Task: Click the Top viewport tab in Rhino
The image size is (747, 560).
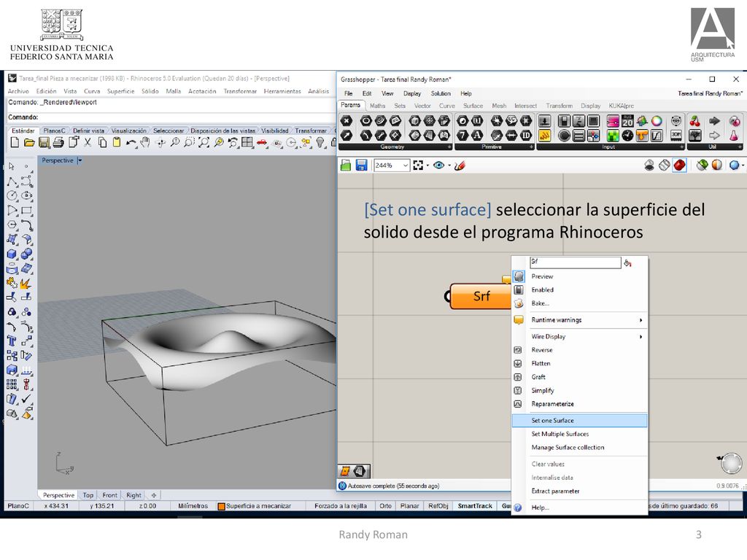Action: (88, 495)
